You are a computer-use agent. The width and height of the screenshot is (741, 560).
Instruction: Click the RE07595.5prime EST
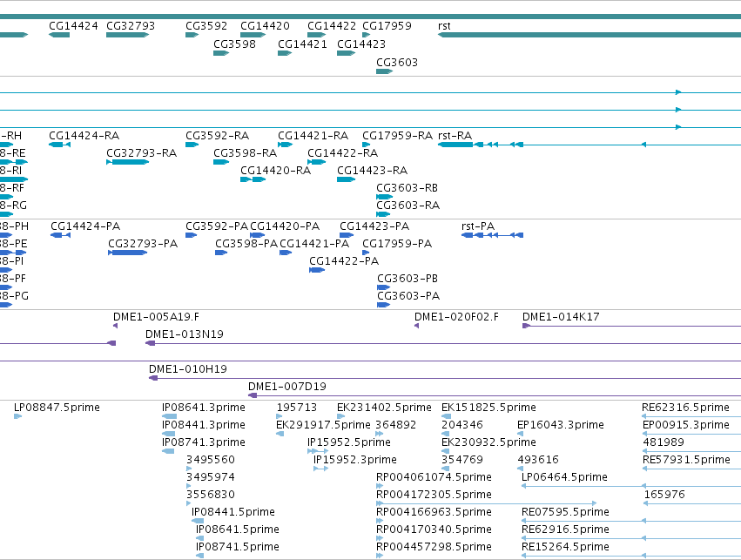631,521
